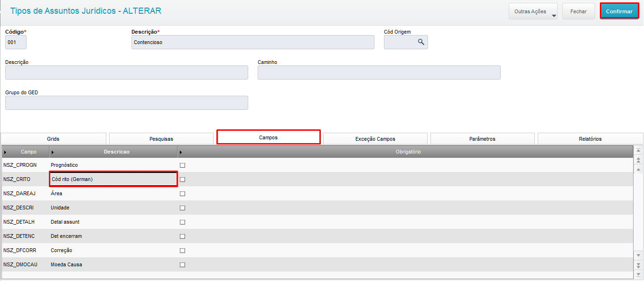Click the Detal assunt description cell
Viewport: 644px width, 281px height.
coord(113,222)
